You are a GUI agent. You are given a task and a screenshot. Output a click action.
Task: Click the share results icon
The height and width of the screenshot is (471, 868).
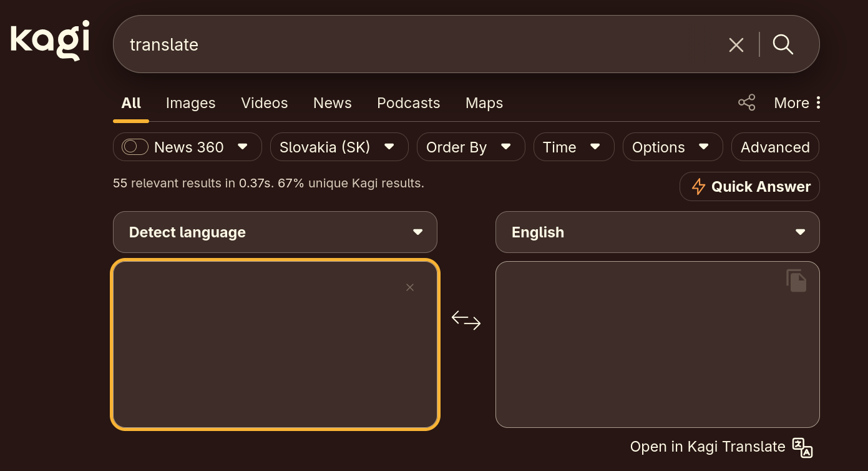(x=747, y=102)
